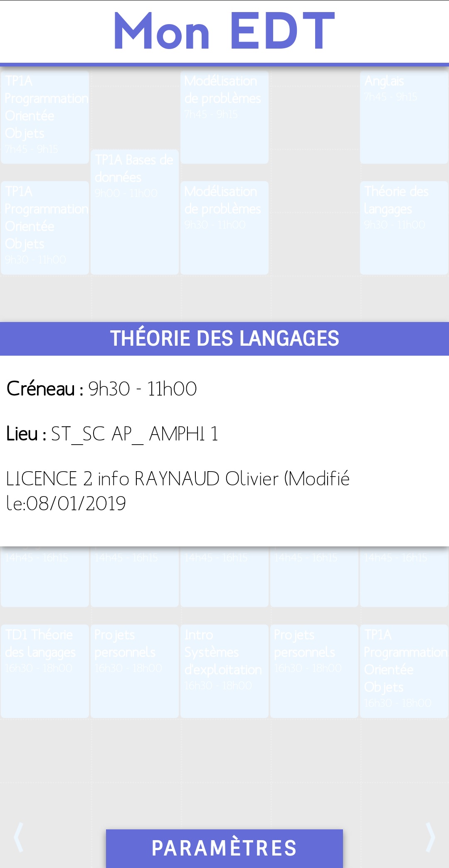Go to the next week with right chevron
Screen dimensions: 449x868
click(431, 837)
